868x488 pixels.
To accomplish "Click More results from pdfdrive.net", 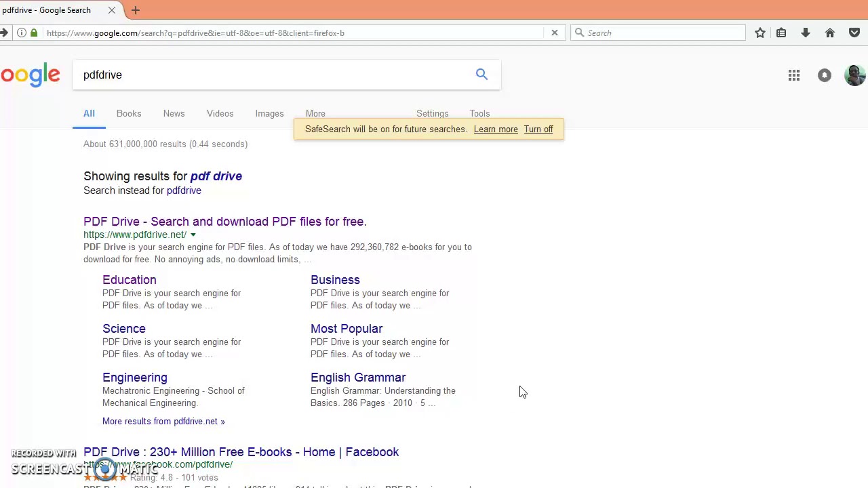I will click(163, 422).
